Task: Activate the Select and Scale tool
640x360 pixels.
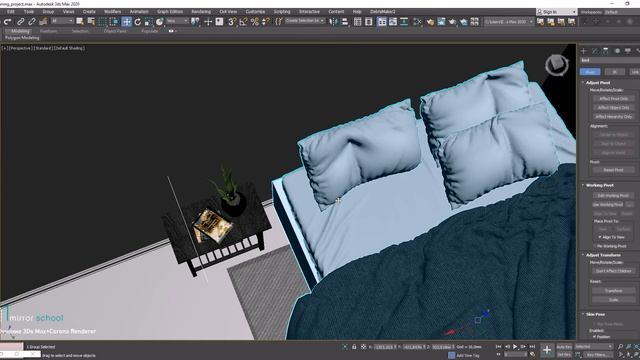Action: pyautogui.click(x=149, y=22)
